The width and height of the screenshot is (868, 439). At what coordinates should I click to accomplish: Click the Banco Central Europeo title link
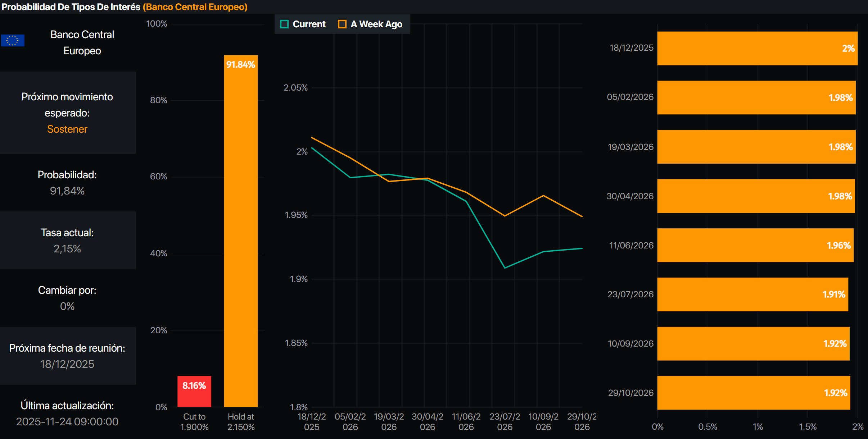pyautogui.click(x=195, y=7)
